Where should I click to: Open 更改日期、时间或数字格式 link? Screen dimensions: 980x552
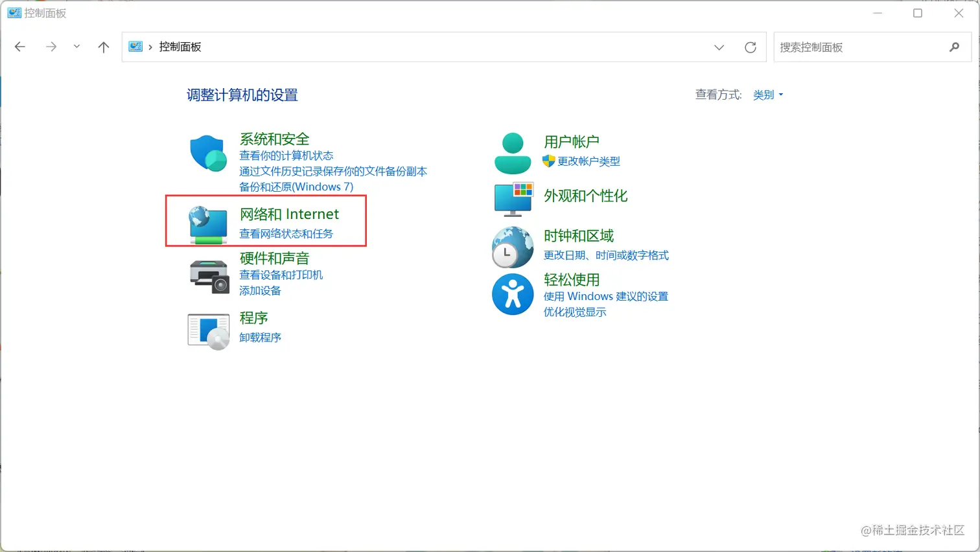(606, 255)
